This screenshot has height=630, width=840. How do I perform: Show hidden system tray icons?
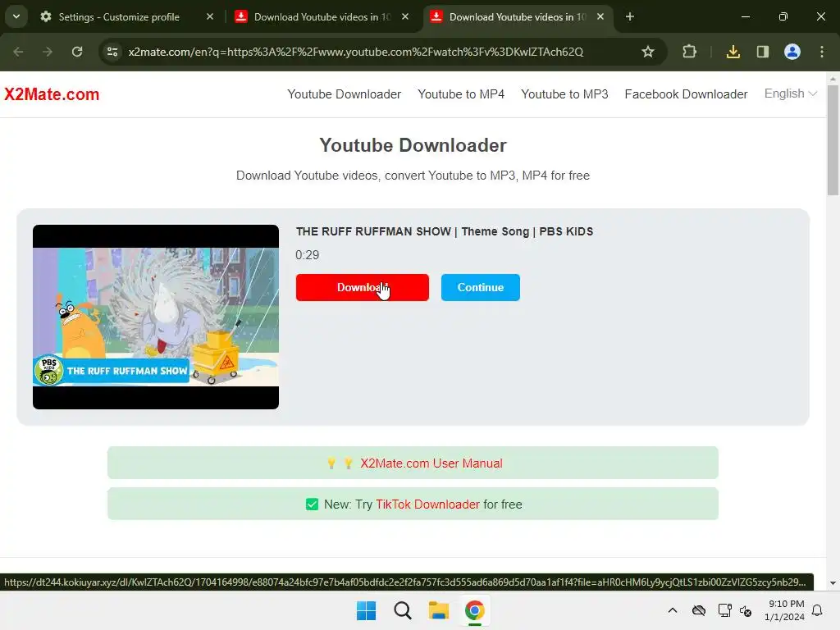[673, 610]
